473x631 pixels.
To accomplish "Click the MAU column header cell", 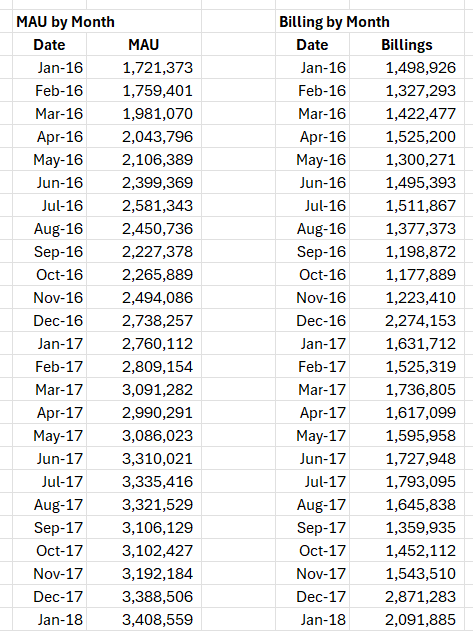I will point(144,44).
